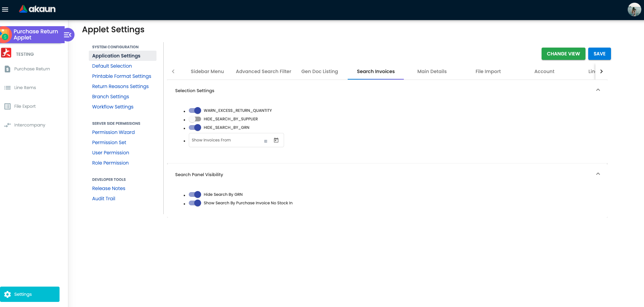Open the calendar date picker icon
This screenshot has width=644, height=307.
pos(276,140)
